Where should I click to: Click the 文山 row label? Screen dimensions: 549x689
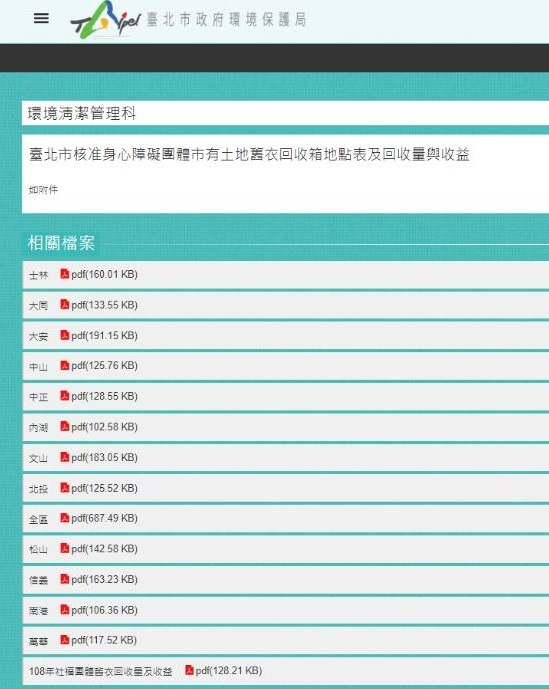click(38, 458)
